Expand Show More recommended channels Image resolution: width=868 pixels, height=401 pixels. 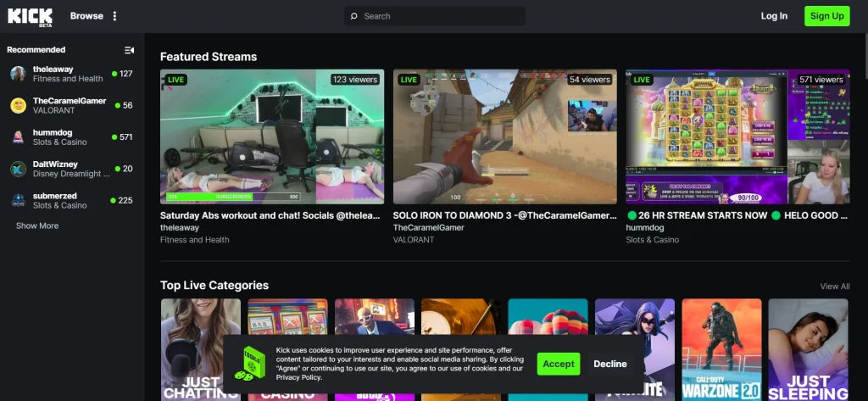pyautogui.click(x=37, y=226)
